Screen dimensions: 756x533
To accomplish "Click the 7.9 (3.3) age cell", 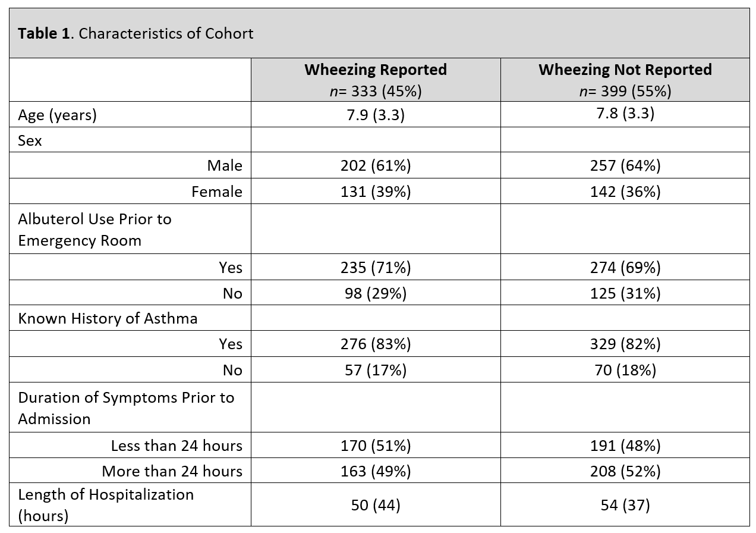I will click(376, 114).
